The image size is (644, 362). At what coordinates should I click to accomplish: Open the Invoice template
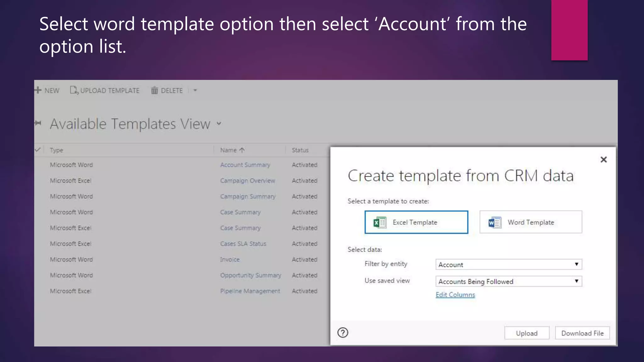[230, 260]
